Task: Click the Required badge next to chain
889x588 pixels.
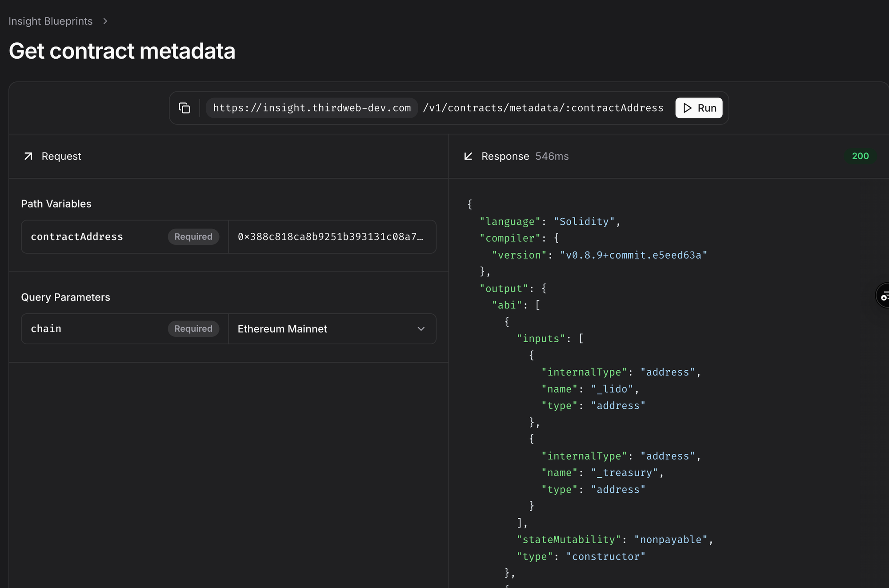Action: click(193, 329)
